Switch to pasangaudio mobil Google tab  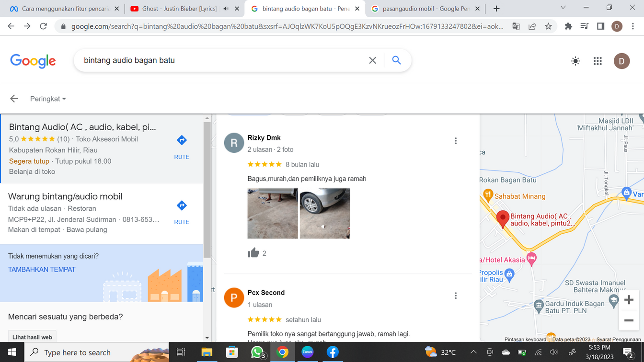(x=426, y=9)
